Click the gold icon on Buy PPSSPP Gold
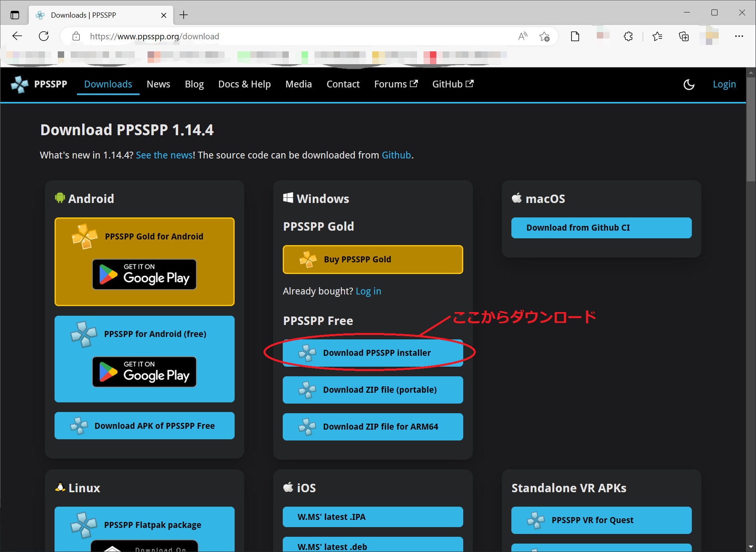This screenshot has height=552, width=756. 308,260
